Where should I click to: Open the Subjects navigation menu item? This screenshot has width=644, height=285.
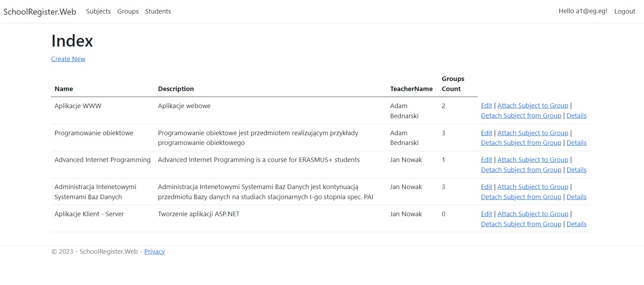click(98, 11)
